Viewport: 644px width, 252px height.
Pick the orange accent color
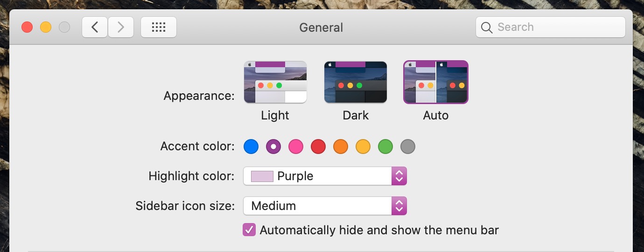coord(341,147)
